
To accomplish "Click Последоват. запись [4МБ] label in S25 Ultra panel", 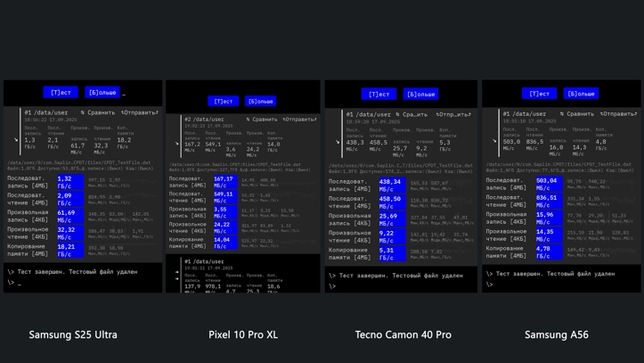I will pos(28,182).
